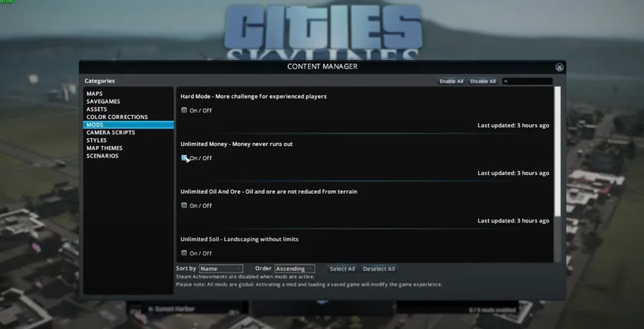
Task: Enable the Hard Mode checkbox
Action: point(184,110)
